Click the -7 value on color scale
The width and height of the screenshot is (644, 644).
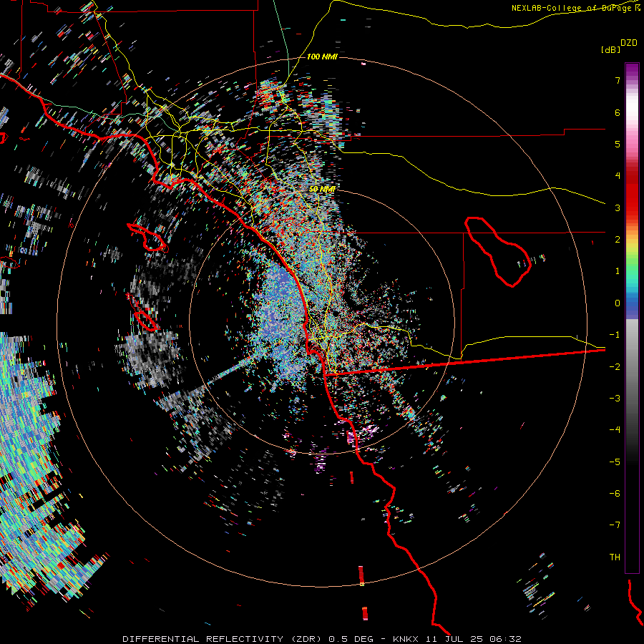(x=615, y=525)
